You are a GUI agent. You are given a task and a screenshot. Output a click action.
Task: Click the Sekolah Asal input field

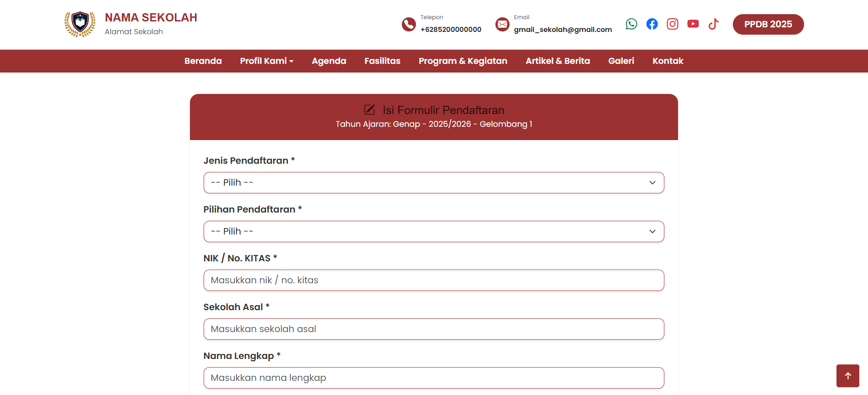click(433, 329)
